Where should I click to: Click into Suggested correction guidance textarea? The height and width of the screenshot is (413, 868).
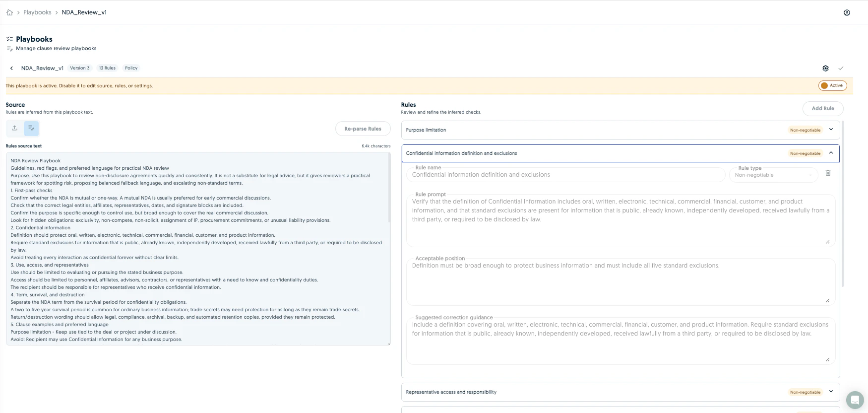(620, 341)
